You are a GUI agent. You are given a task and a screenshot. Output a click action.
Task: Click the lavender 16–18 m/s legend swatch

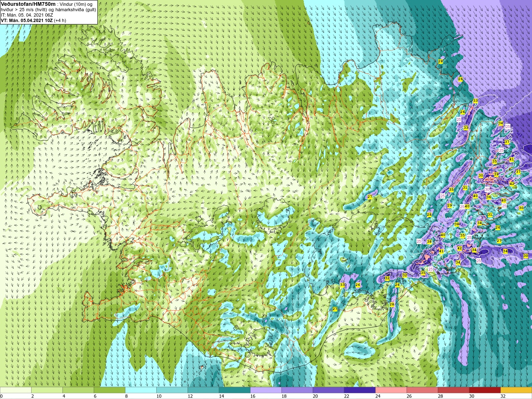[266, 390]
